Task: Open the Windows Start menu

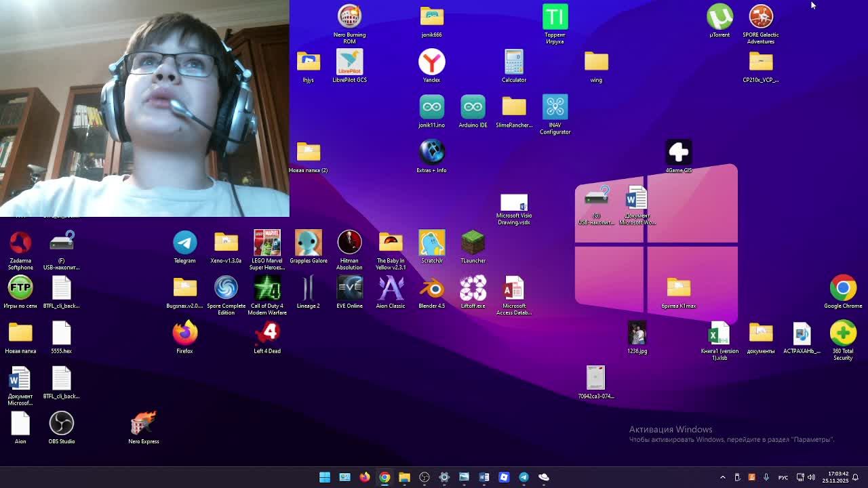Action: click(325, 477)
